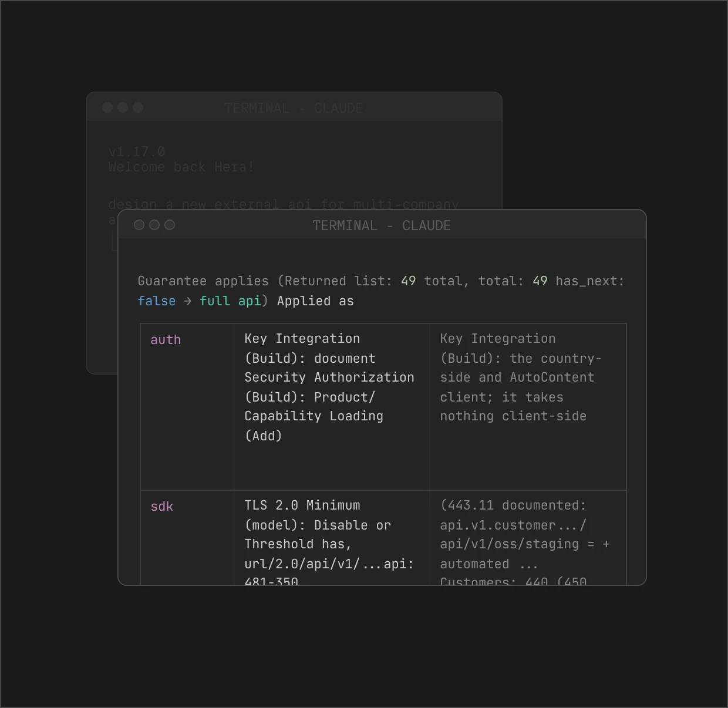Image resolution: width=728 pixels, height=708 pixels.
Task: Minimize the background terminal window via middle dot
Action: pyautogui.click(x=123, y=107)
